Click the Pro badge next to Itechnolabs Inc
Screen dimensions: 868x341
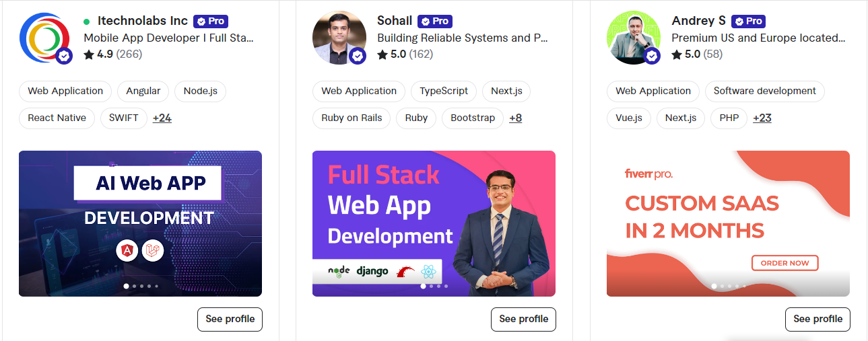tap(211, 21)
